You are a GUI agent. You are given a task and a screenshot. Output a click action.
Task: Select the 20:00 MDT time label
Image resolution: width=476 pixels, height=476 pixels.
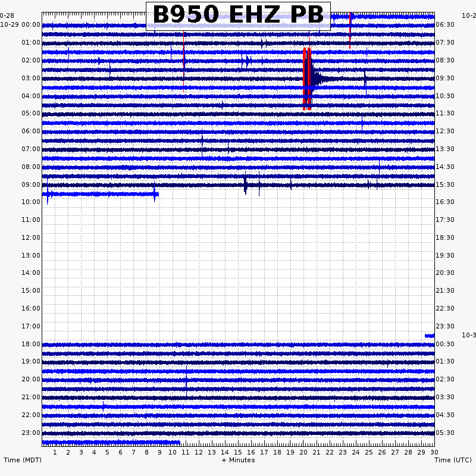coord(31,380)
